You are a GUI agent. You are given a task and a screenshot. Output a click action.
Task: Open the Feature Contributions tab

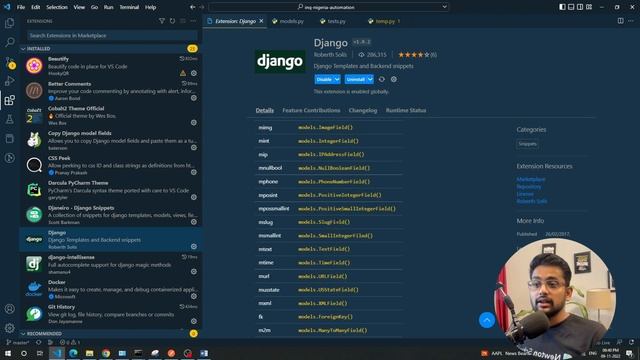point(311,110)
